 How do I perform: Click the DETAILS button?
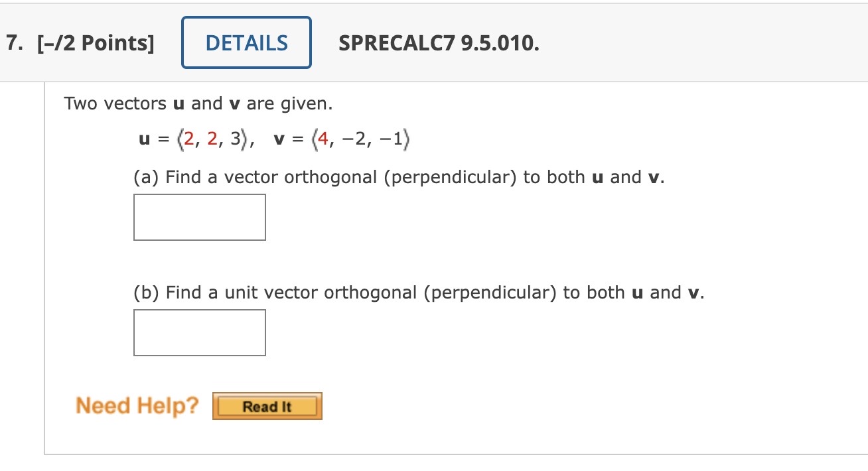click(x=246, y=43)
